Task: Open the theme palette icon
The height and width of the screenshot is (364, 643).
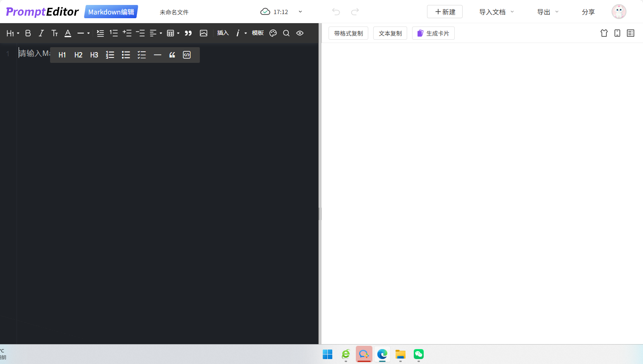Action: point(273,33)
